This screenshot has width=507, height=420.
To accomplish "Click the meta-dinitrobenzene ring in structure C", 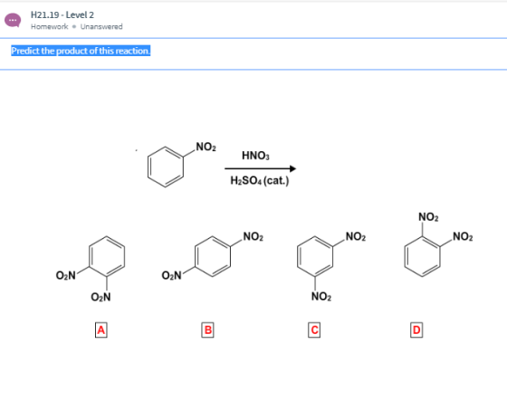I will pyautogui.click(x=315, y=256).
